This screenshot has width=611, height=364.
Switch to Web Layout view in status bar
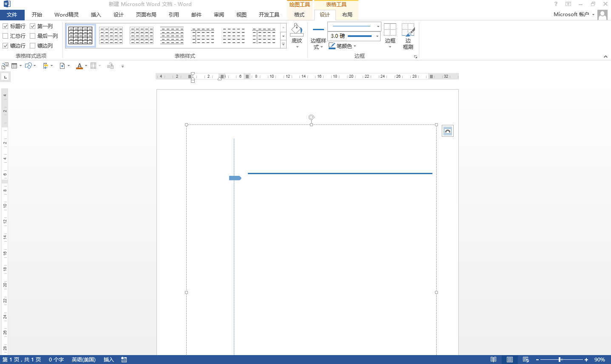pos(526,359)
